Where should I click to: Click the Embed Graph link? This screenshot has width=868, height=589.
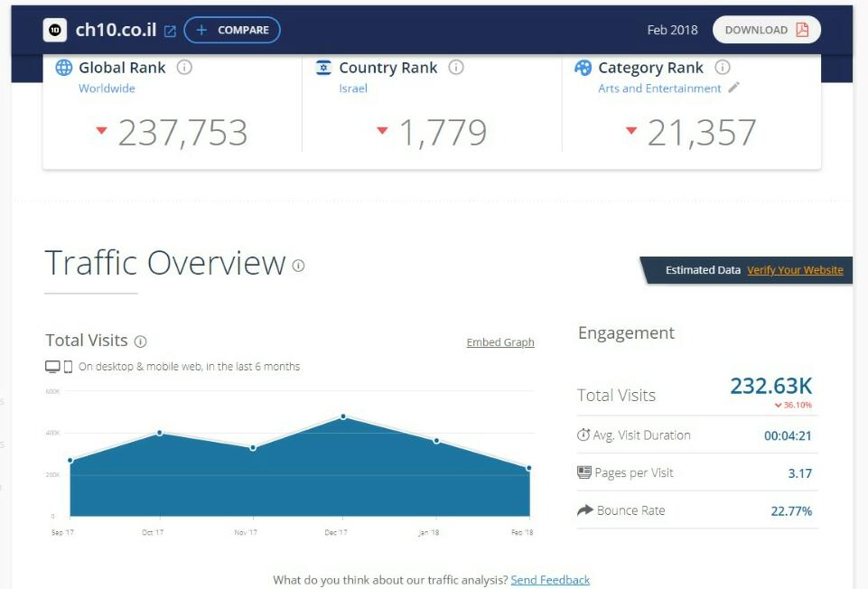point(500,342)
